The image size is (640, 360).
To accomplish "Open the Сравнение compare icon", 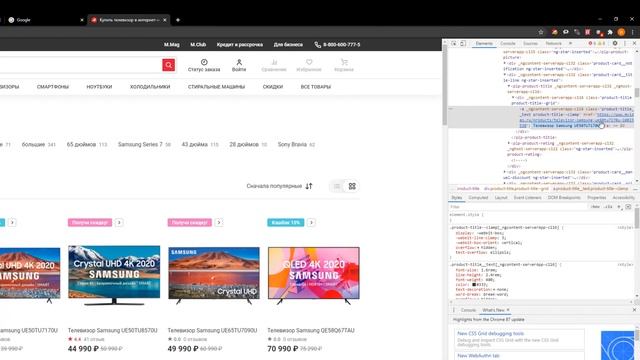I will [x=274, y=65].
